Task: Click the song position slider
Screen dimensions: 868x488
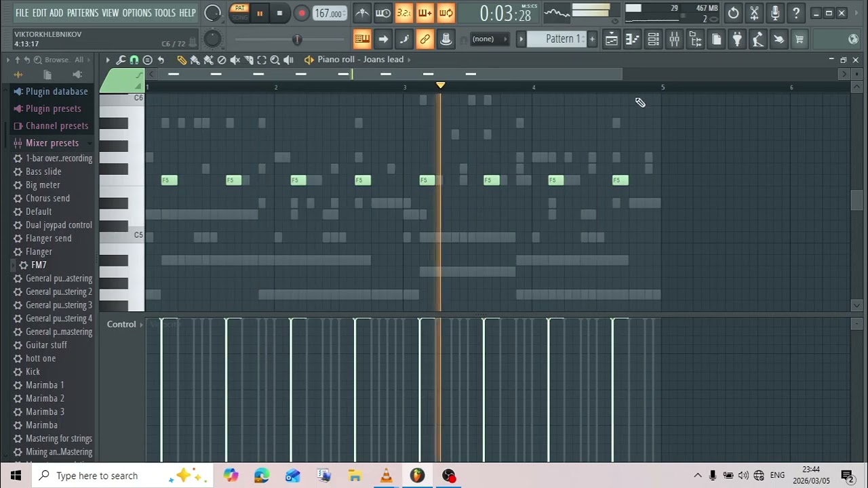Action: pyautogui.click(x=296, y=40)
